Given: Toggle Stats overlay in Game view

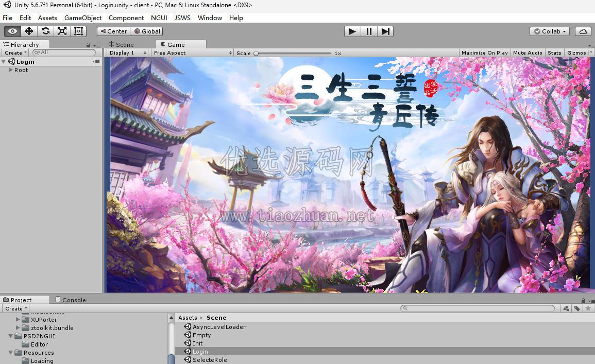Looking at the screenshot, I should (x=554, y=53).
